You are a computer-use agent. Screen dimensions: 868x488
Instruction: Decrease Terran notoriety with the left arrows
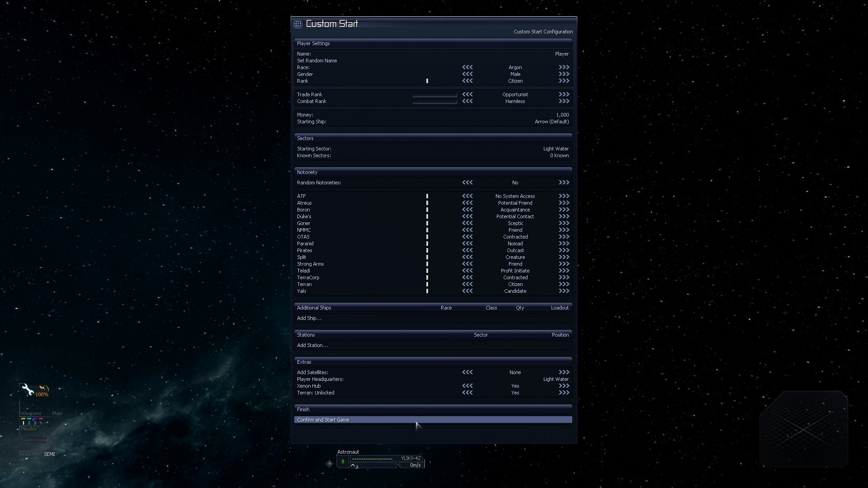click(x=467, y=284)
